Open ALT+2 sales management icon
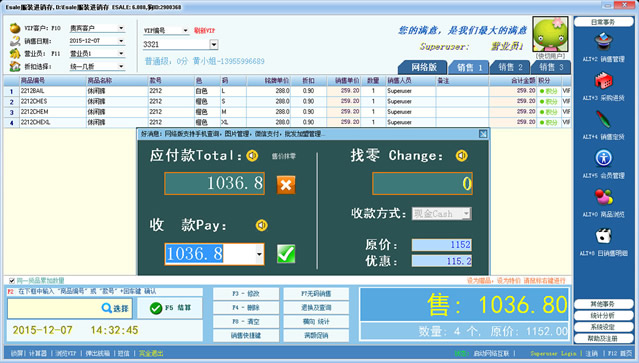Screen dimensions: 639x363 [603, 42]
